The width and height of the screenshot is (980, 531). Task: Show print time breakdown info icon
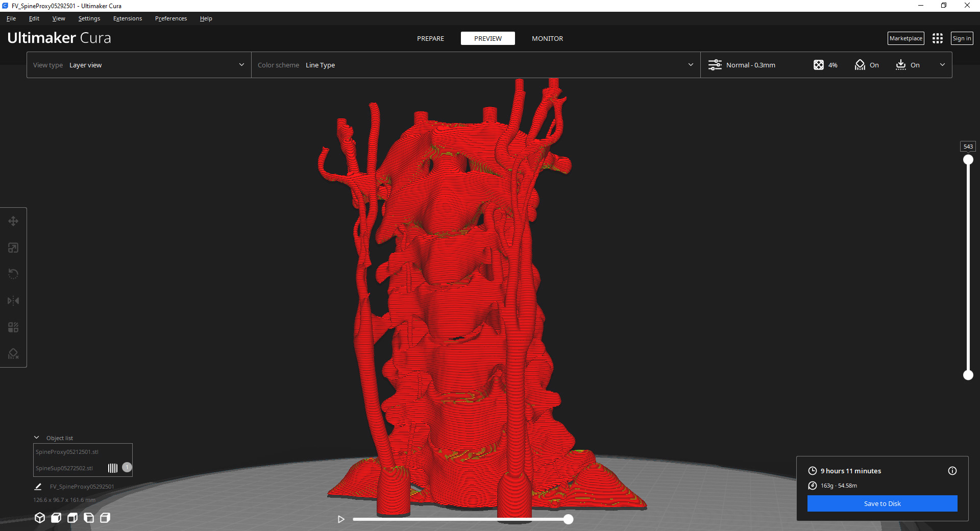point(952,471)
